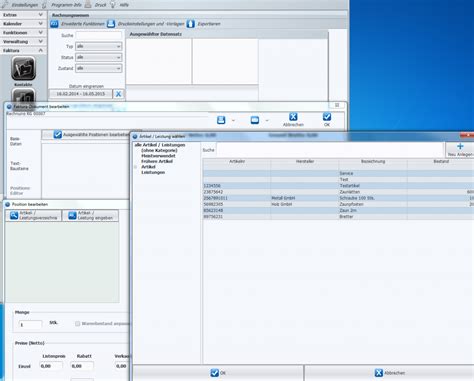Toggle the Warenbestand anpassen checkbox
The width and height of the screenshot is (474, 381).
(78, 324)
